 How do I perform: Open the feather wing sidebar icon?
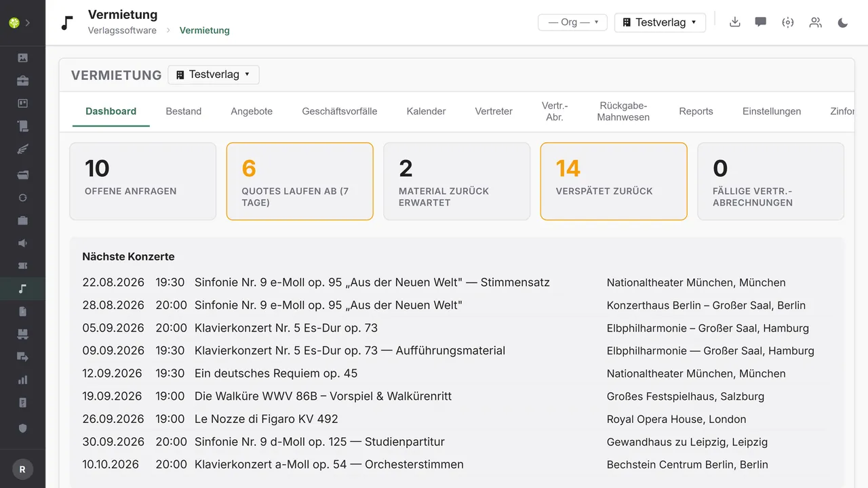(22, 149)
